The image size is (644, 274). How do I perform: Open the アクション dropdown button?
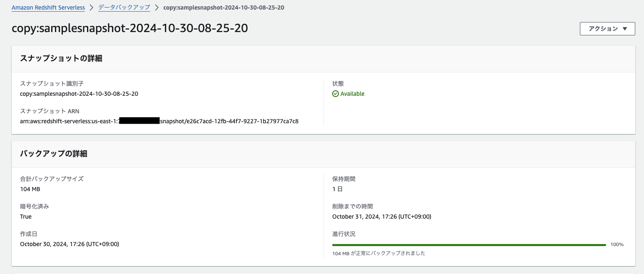[x=607, y=29]
